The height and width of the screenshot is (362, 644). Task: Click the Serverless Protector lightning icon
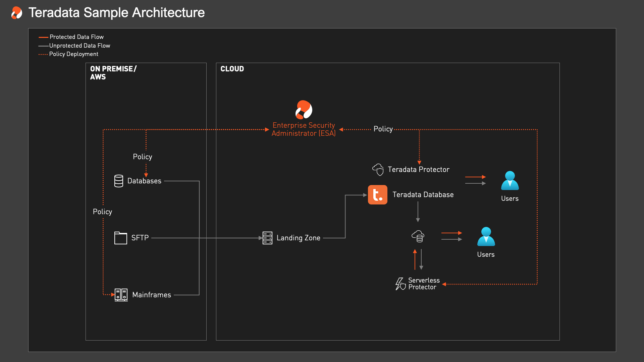400,284
